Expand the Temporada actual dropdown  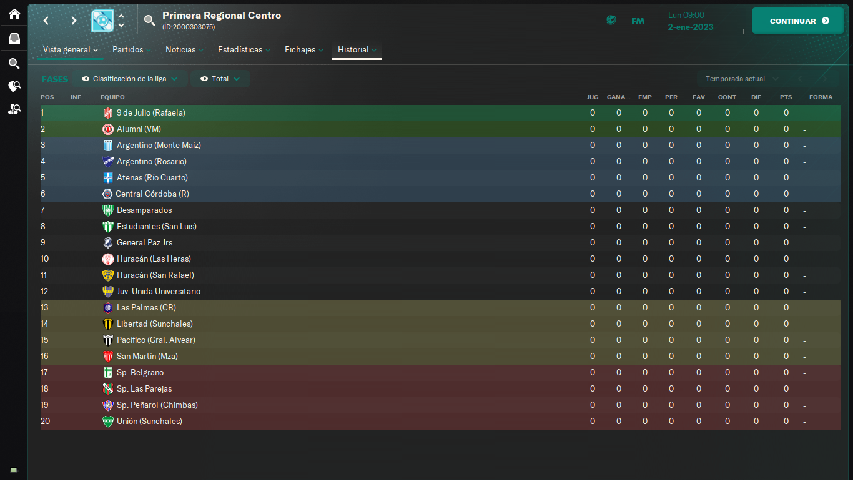point(741,79)
